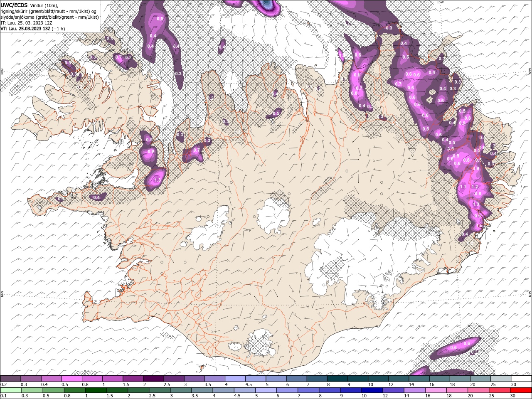Click the pale grey 25 swatch in the upper legend

point(501,379)
